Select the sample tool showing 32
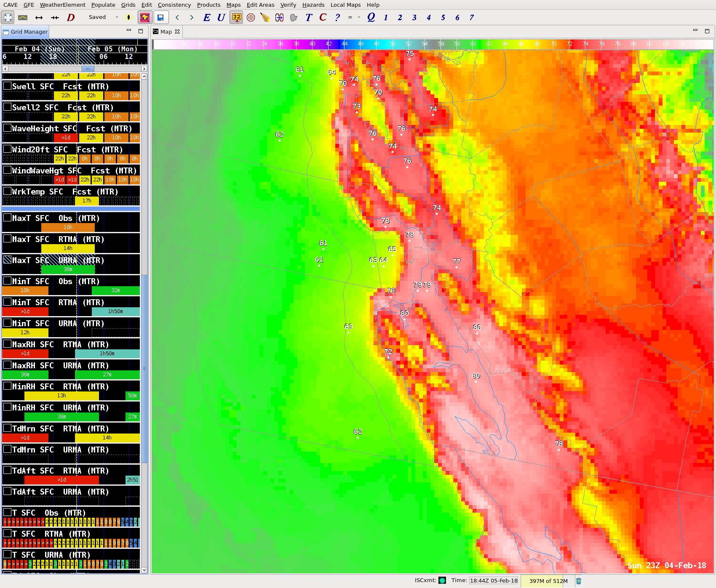 coord(236,17)
